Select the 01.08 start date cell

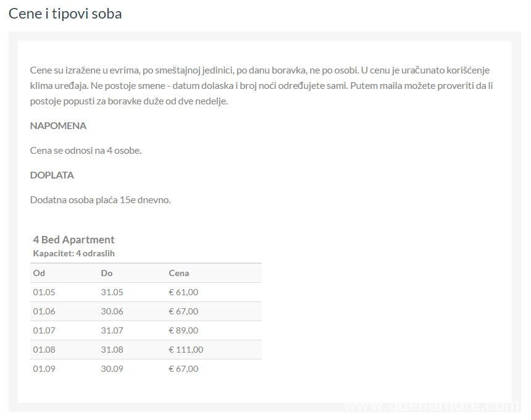(44, 350)
